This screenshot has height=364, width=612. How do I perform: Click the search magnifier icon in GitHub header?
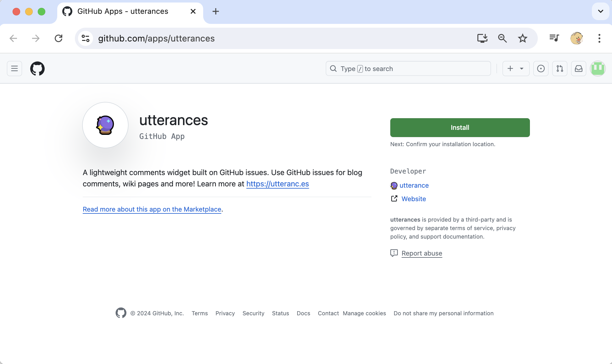pyautogui.click(x=333, y=69)
